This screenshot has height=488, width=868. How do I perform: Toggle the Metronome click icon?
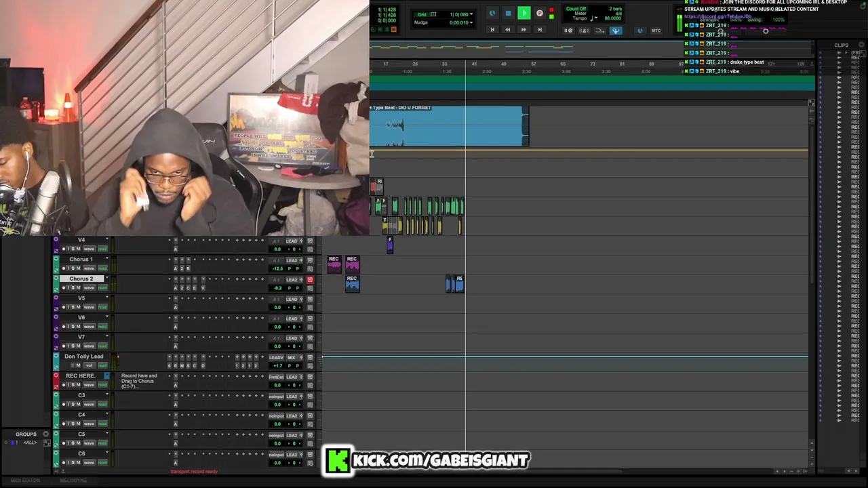(584, 30)
